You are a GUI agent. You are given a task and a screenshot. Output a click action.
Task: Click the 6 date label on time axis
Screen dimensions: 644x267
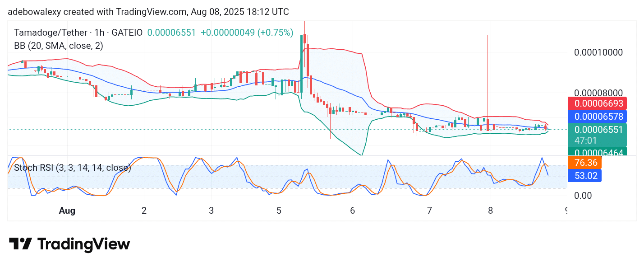(352, 211)
